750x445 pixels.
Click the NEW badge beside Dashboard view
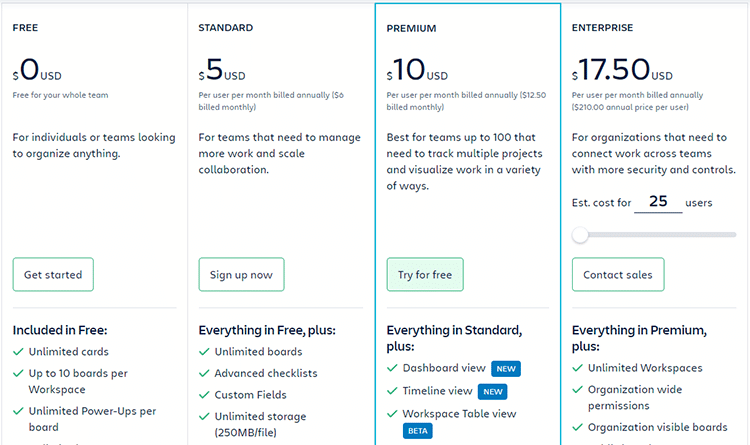coord(506,369)
